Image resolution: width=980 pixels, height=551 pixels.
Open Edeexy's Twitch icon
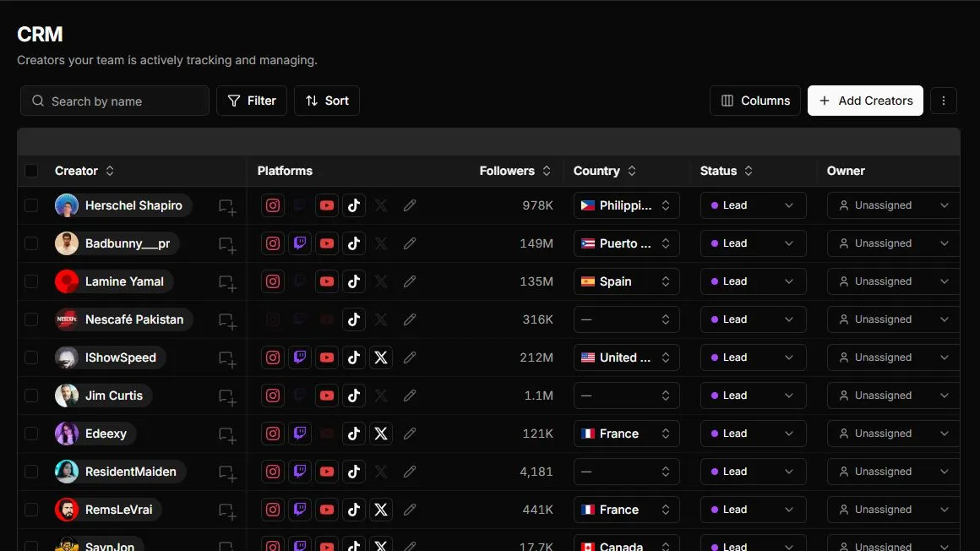click(300, 434)
